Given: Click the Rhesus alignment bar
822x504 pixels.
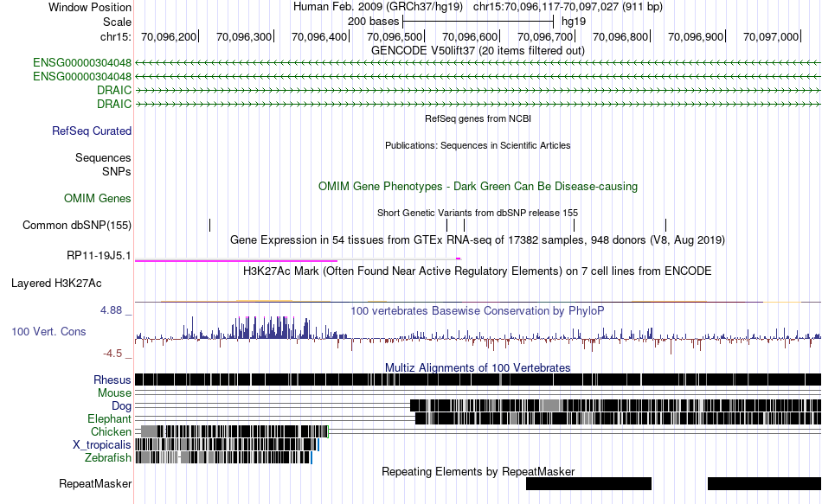Looking at the screenshot, I should click(478, 380).
